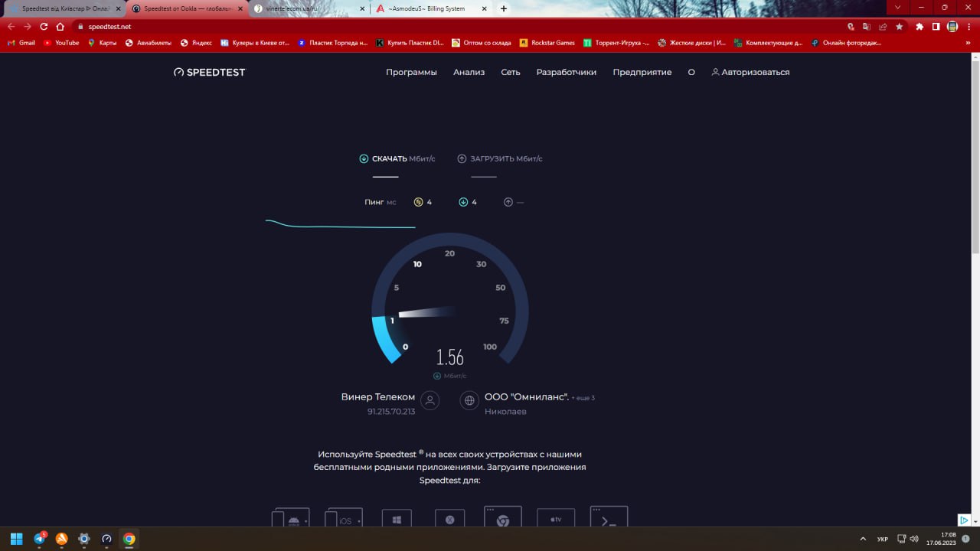Open the Карты bookmark
The height and width of the screenshot is (551, 980).
click(x=103, y=43)
